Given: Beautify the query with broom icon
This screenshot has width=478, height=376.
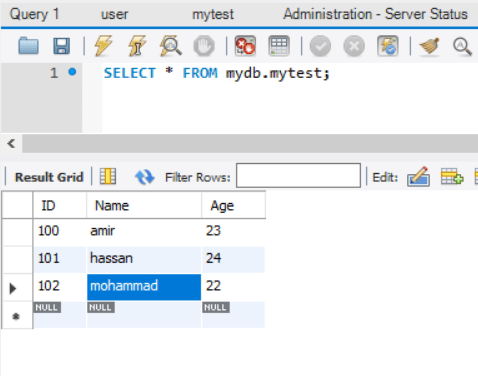Looking at the screenshot, I should [x=429, y=46].
